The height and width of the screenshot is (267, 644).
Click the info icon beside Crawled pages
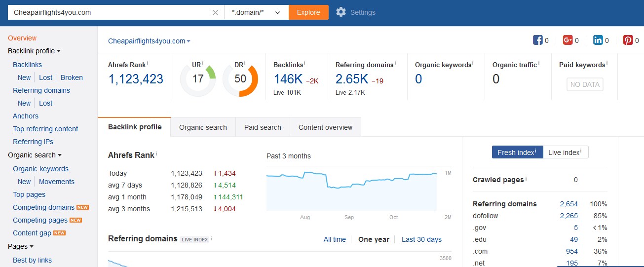click(527, 179)
